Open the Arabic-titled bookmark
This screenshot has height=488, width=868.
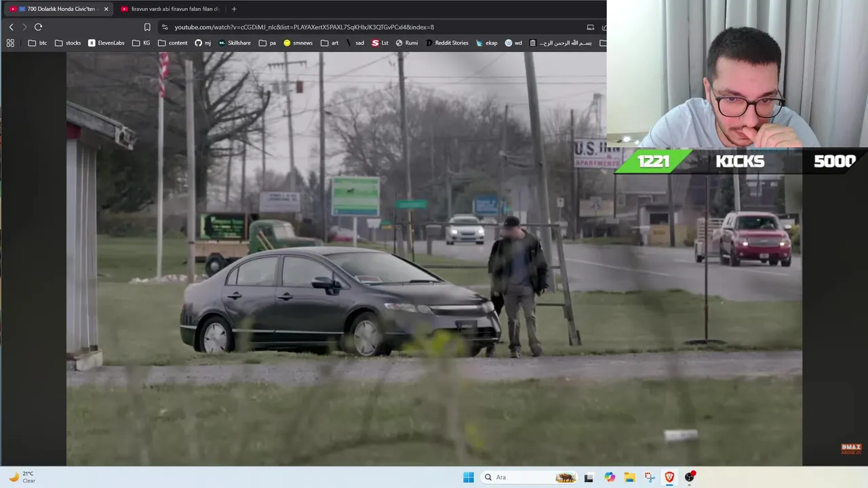click(x=561, y=43)
